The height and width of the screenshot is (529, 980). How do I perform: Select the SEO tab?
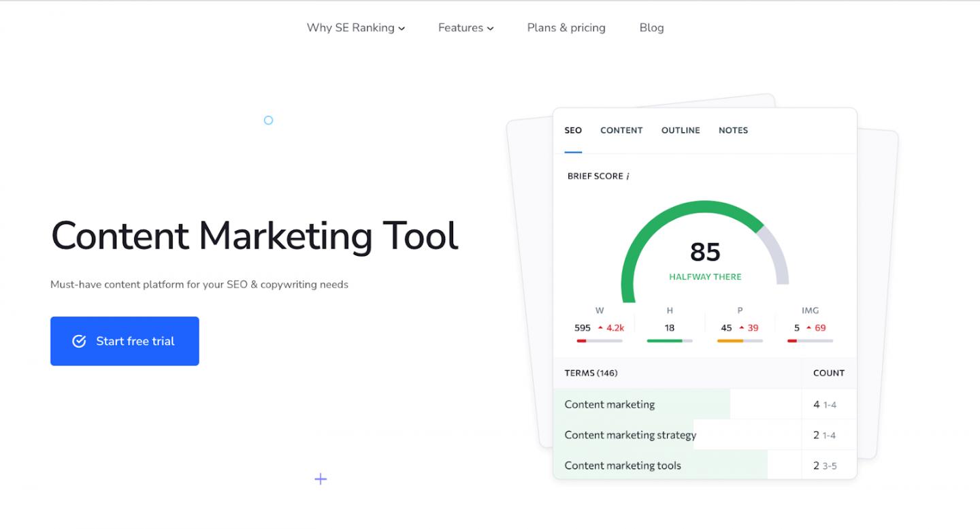pyautogui.click(x=573, y=131)
